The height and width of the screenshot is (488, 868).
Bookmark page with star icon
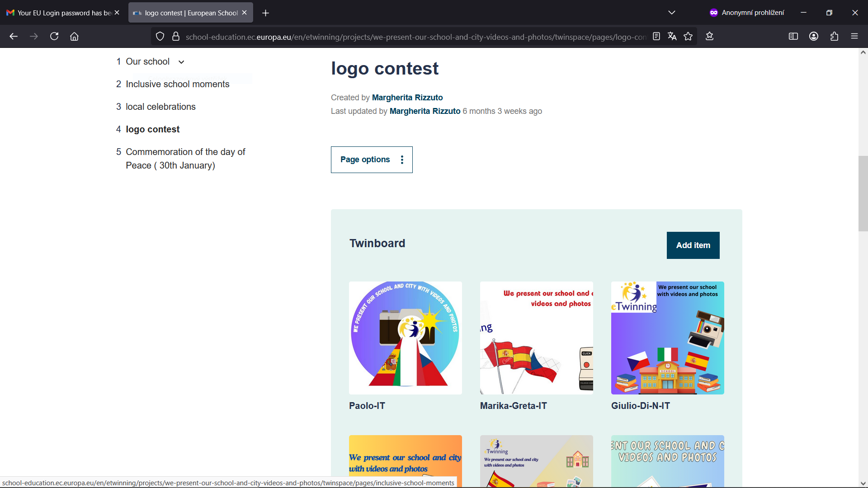pyautogui.click(x=688, y=37)
